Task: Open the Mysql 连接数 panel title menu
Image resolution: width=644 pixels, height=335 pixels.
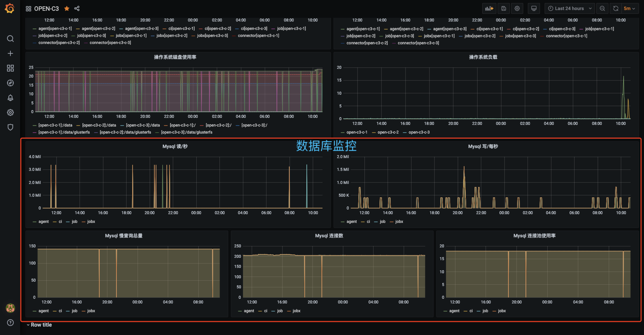Action: coord(329,235)
